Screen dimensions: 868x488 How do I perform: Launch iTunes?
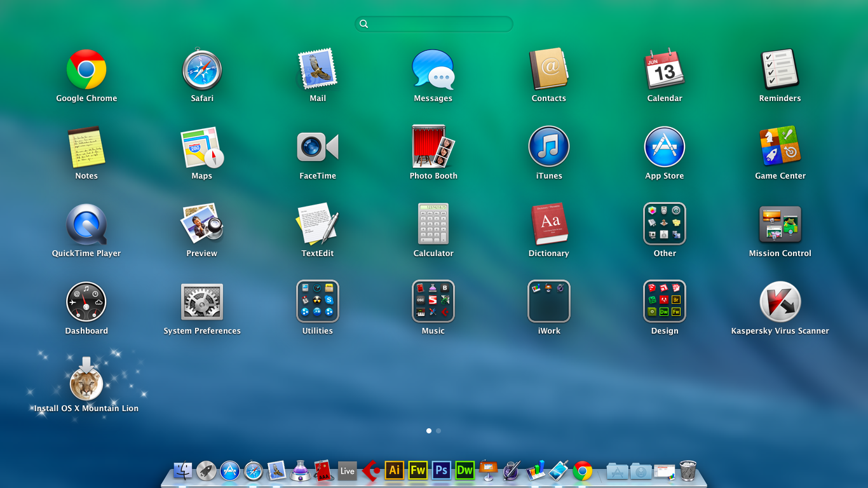[x=549, y=147]
